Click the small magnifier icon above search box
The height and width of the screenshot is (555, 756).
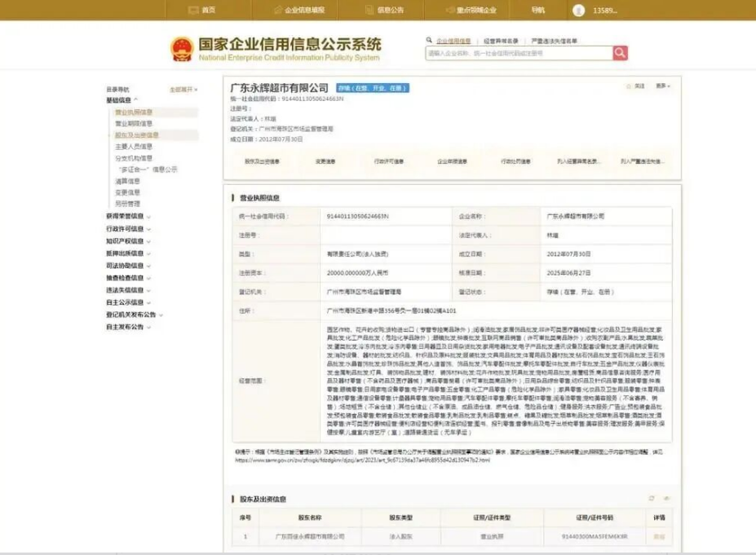tap(429, 41)
